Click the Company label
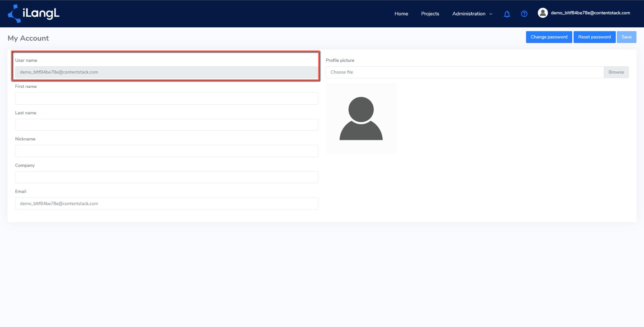This screenshot has height=327, width=644. coord(25,165)
